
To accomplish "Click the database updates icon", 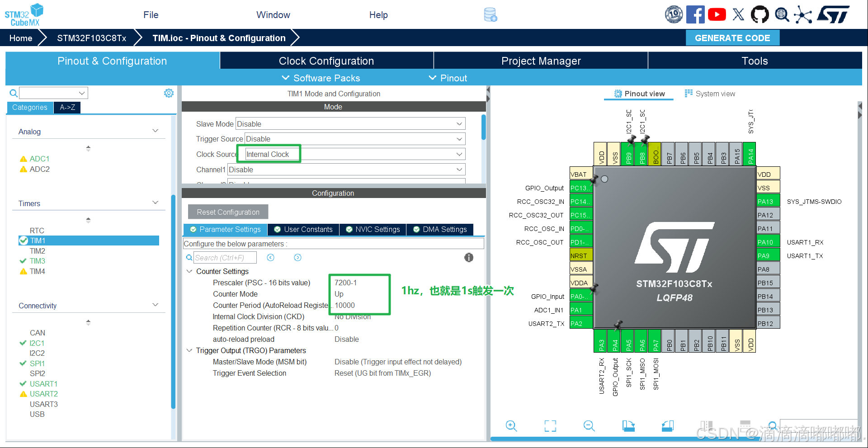I will point(491,15).
